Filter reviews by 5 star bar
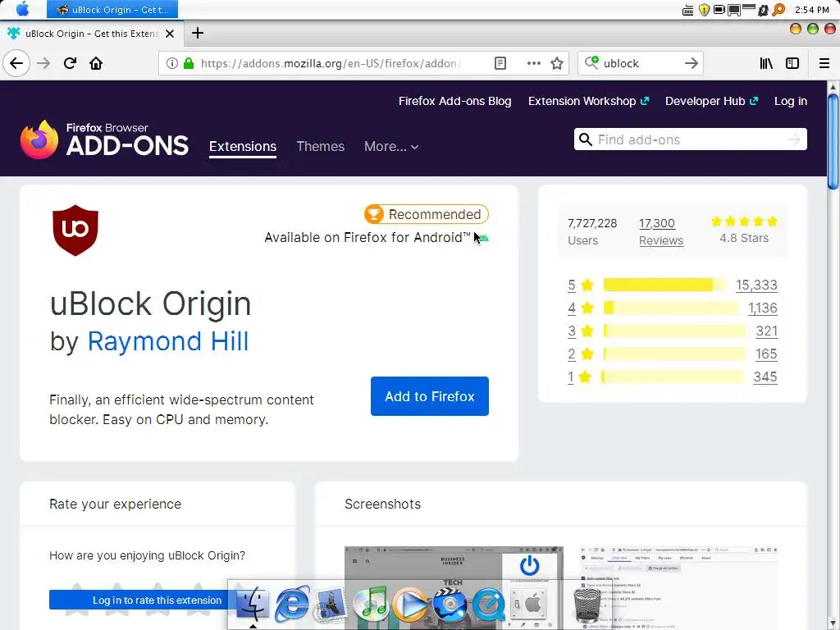Viewport: 840px width, 630px height. coord(664,285)
